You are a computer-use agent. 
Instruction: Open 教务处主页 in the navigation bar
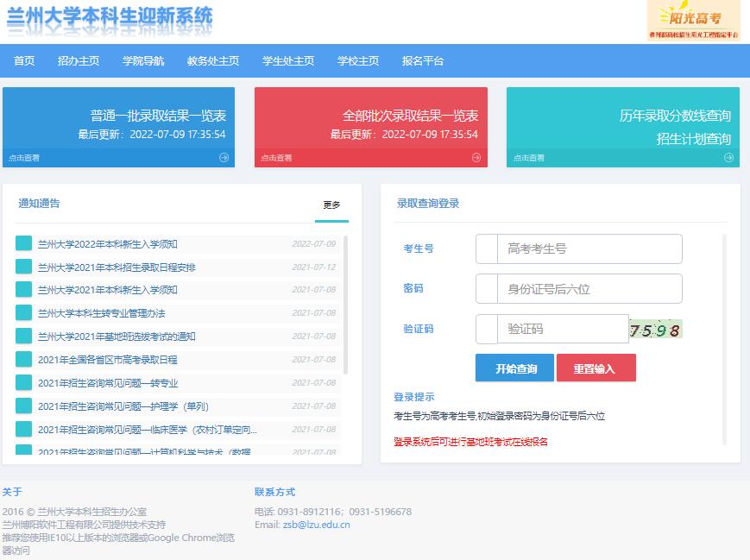click(x=213, y=60)
